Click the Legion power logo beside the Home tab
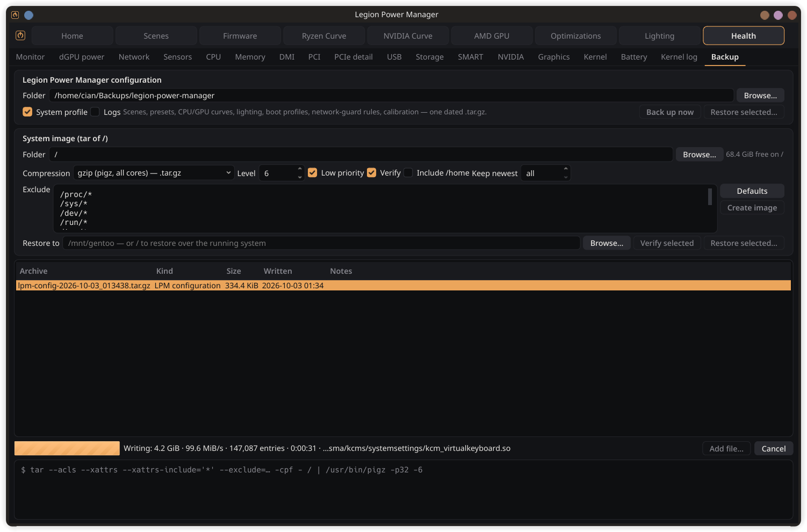This screenshot has width=807, height=532. pos(20,35)
